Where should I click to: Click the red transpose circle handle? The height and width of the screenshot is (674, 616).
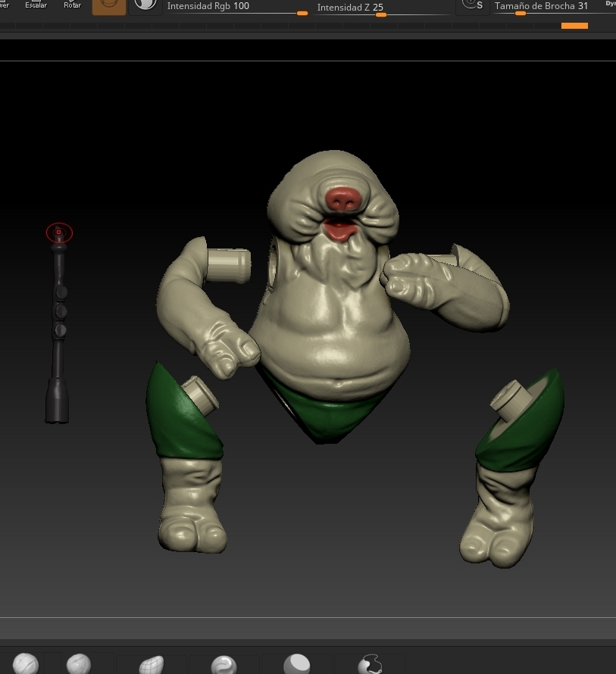(x=59, y=232)
